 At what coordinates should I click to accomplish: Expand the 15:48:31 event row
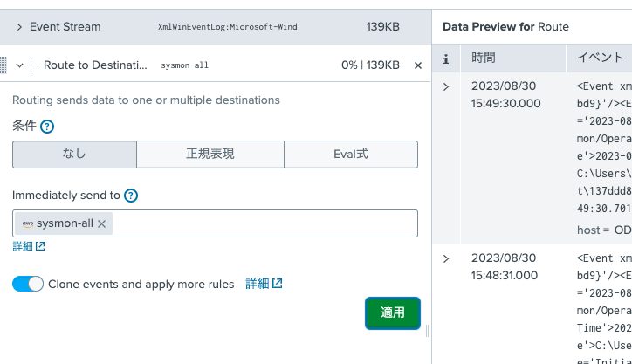click(x=446, y=258)
